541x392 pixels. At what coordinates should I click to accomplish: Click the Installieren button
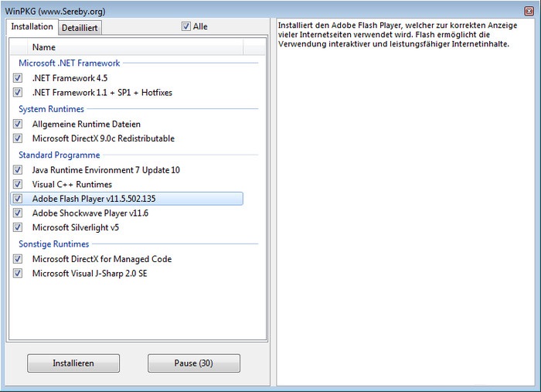tap(73, 363)
